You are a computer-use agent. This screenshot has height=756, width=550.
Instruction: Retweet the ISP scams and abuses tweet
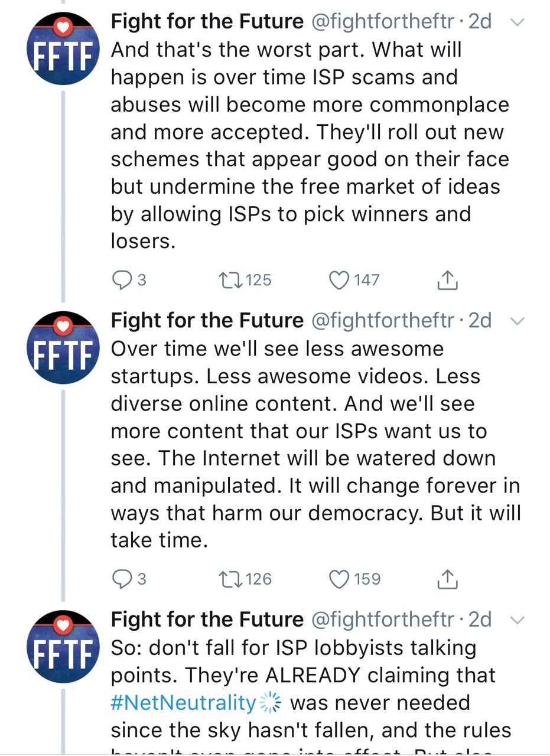coord(228,280)
